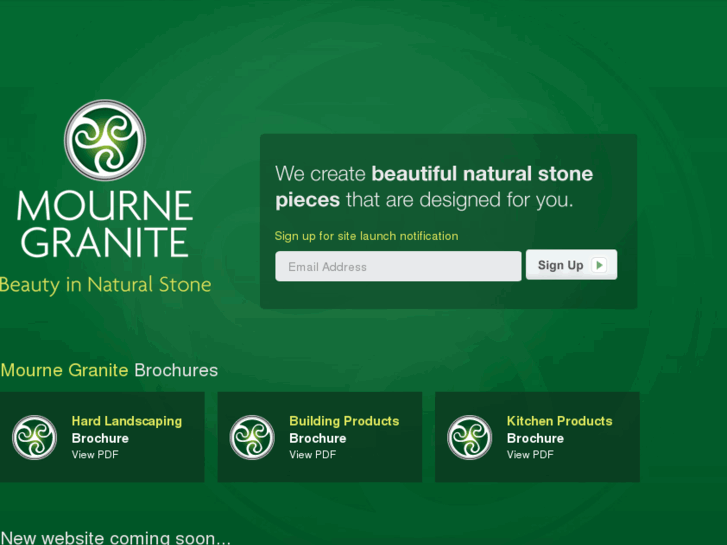Click View PDF under Building Products Brochure
This screenshot has height=545, width=727.
tap(312, 455)
